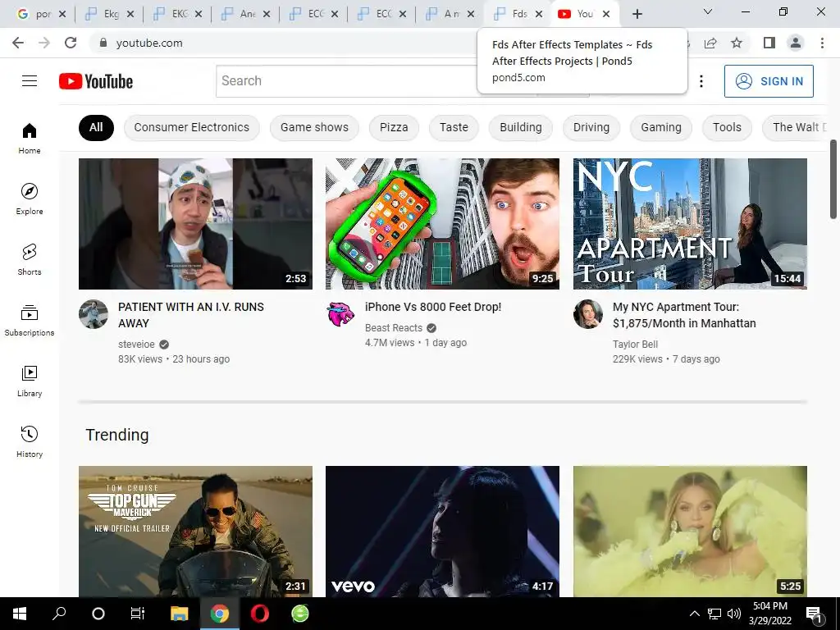Select the Gaming chip
Screen dimensions: 840x630
tap(661, 127)
